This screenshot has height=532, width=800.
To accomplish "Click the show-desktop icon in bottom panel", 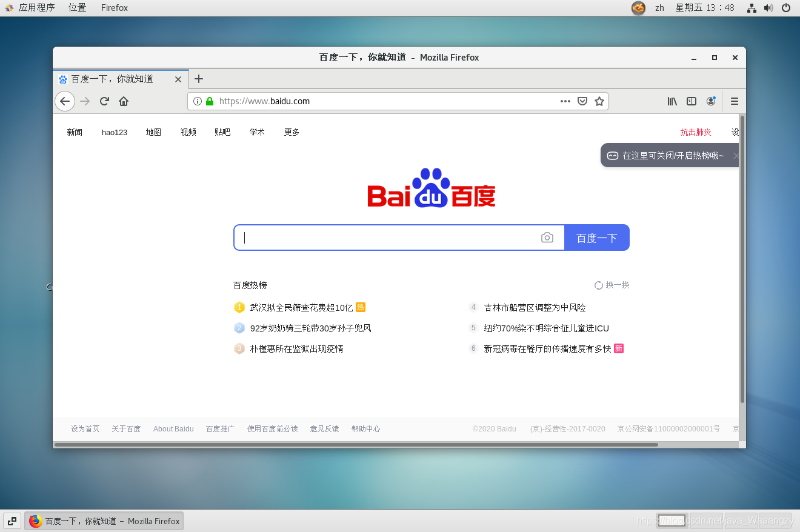I will 12,520.
